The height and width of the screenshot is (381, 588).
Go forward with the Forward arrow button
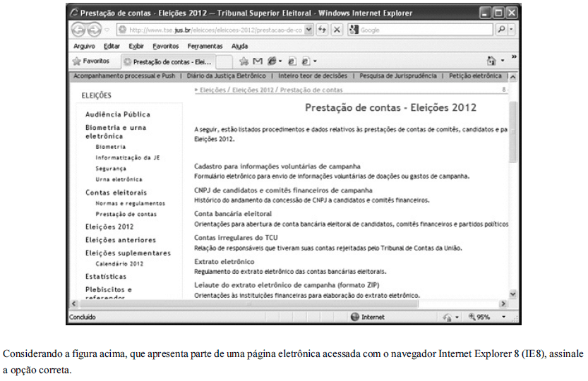click(x=95, y=30)
